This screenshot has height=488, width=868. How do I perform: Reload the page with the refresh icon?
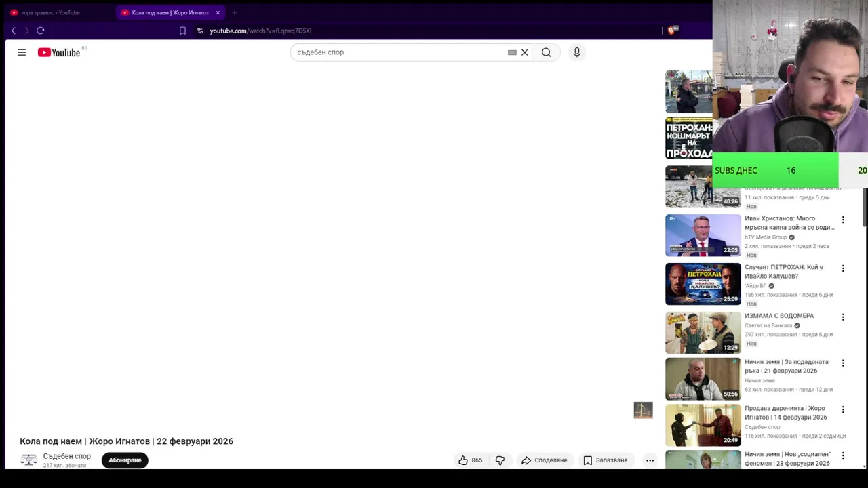[41, 30]
